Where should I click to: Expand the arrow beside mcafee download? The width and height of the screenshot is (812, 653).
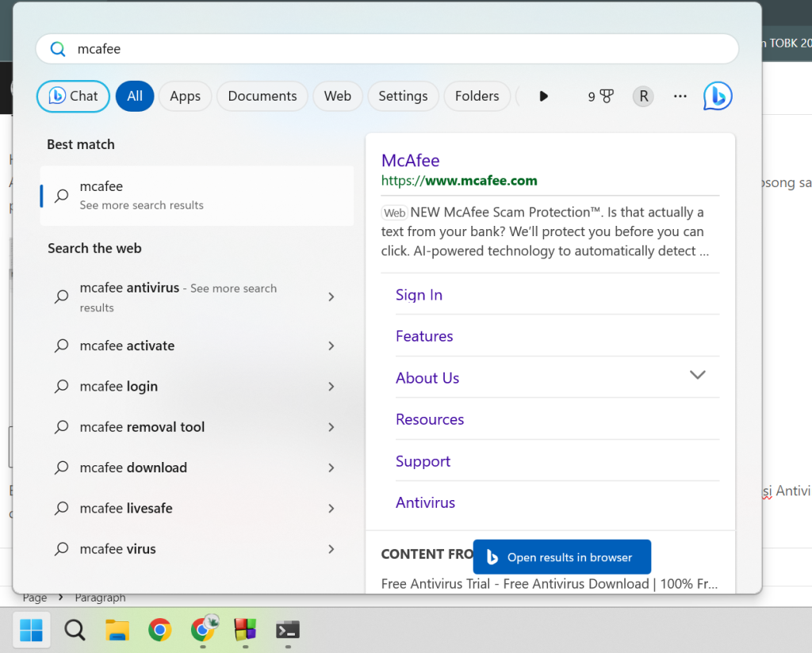[x=331, y=468]
